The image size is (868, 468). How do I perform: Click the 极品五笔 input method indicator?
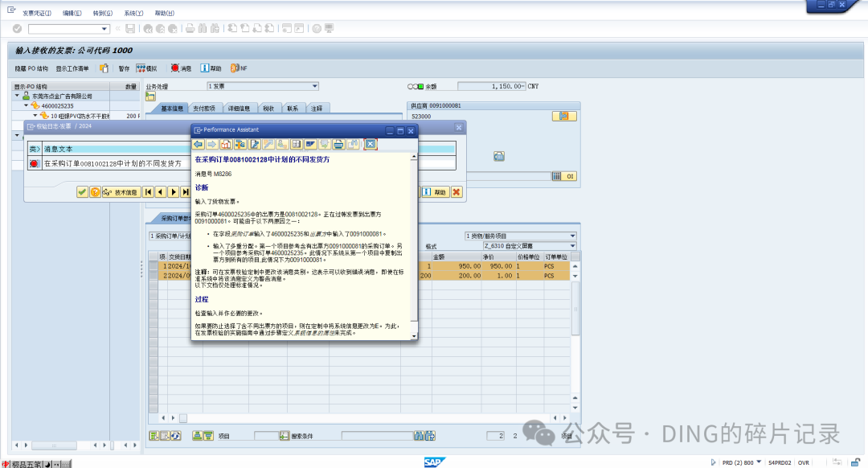click(x=26, y=464)
